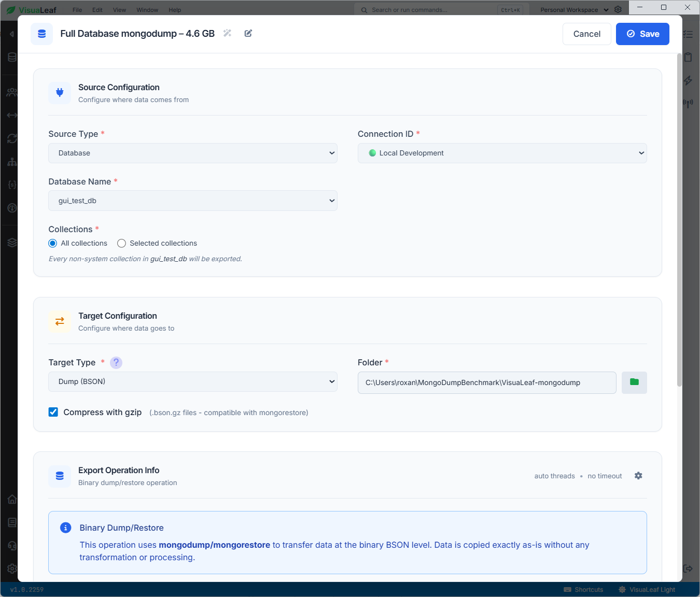Select the All collections radio button
The image size is (700, 597).
pyautogui.click(x=53, y=244)
